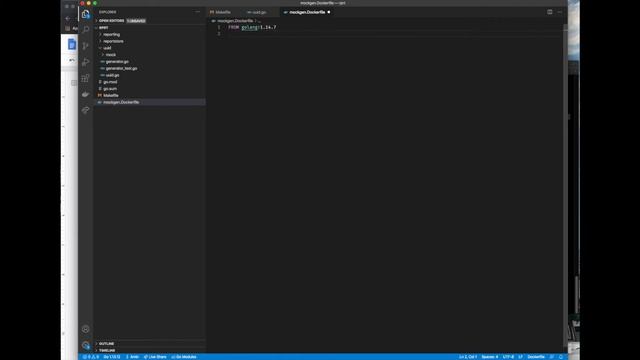
Task: Collapse the uuid folder
Action: click(107, 48)
